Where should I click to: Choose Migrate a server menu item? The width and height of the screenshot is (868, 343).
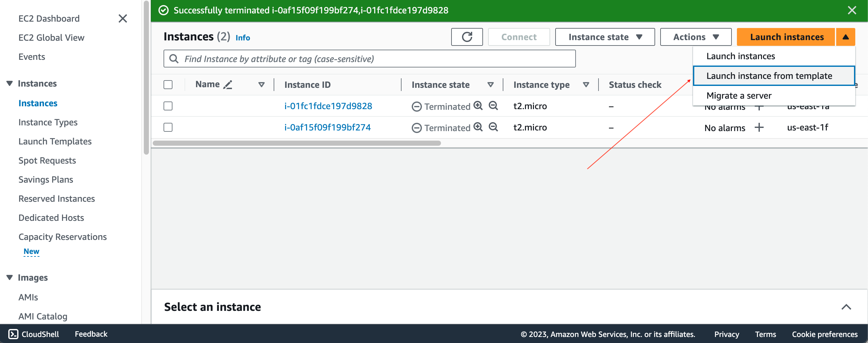pyautogui.click(x=774, y=95)
